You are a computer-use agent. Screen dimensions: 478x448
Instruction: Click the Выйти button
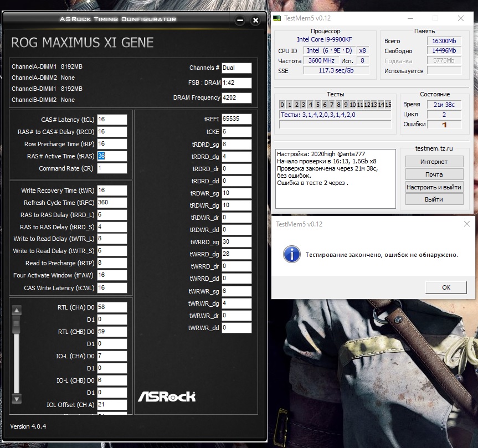click(x=434, y=199)
